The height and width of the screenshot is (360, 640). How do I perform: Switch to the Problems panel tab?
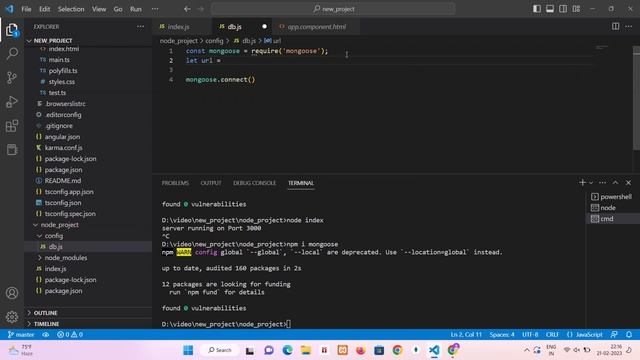(x=175, y=183)
